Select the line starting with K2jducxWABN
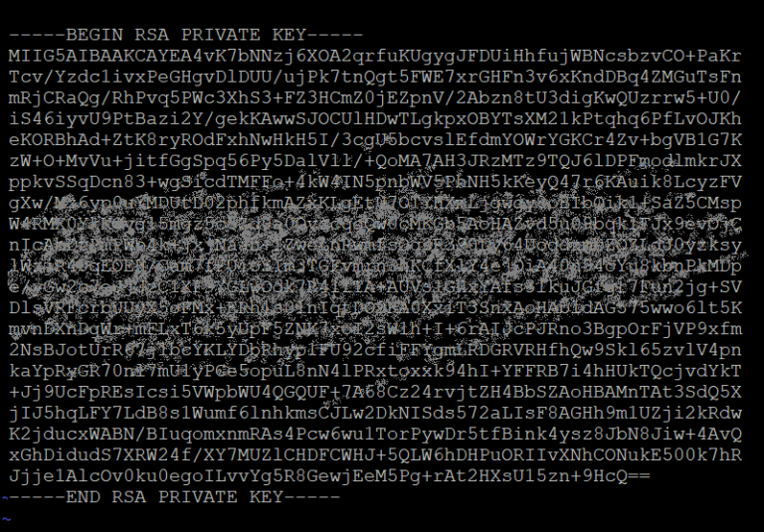 point(375,435)
